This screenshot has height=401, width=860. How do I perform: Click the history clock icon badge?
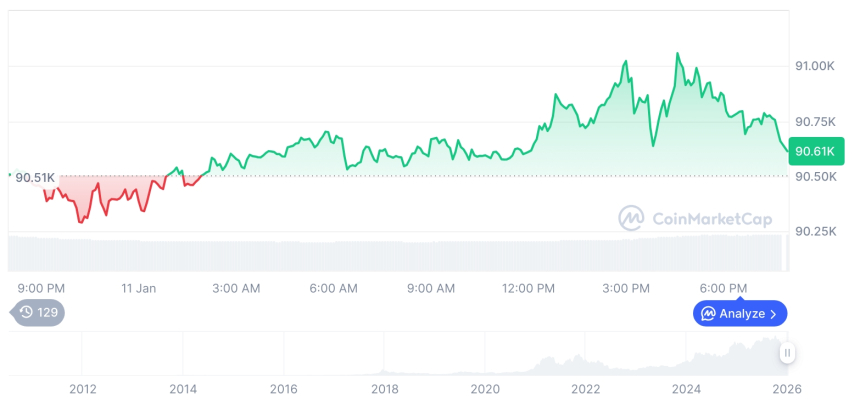point(27,313)
